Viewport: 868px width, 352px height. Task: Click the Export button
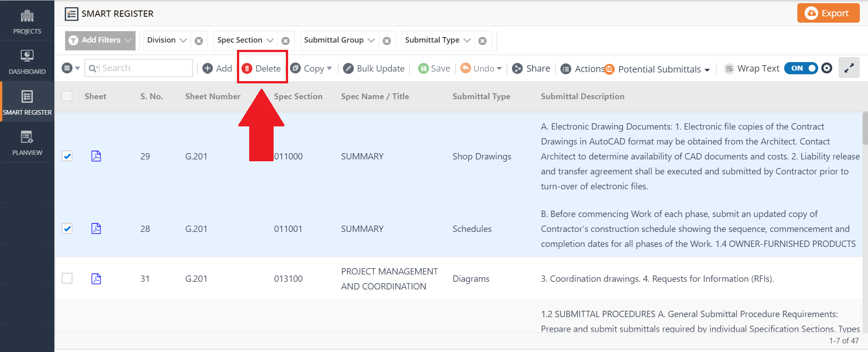coord(828,13)
